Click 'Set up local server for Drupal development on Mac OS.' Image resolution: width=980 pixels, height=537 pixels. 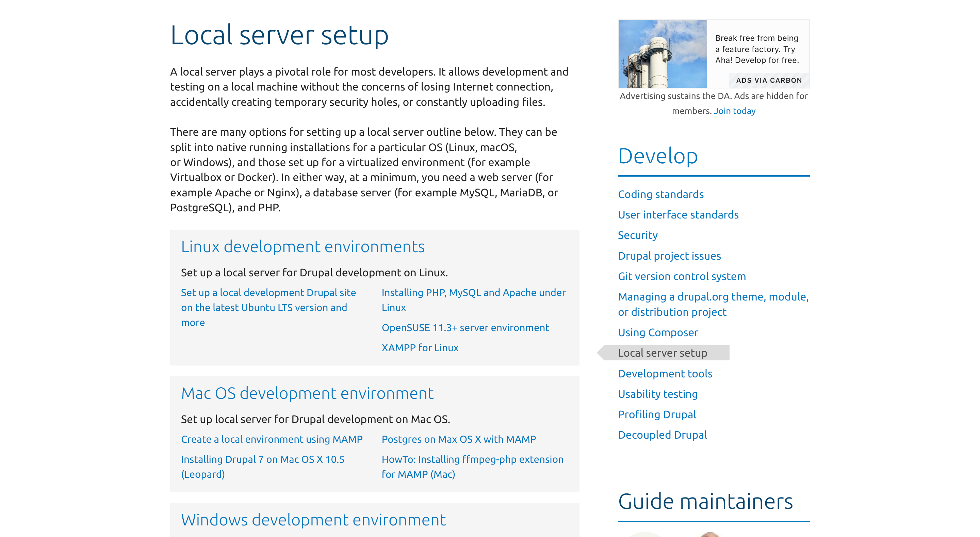point(315,419)
